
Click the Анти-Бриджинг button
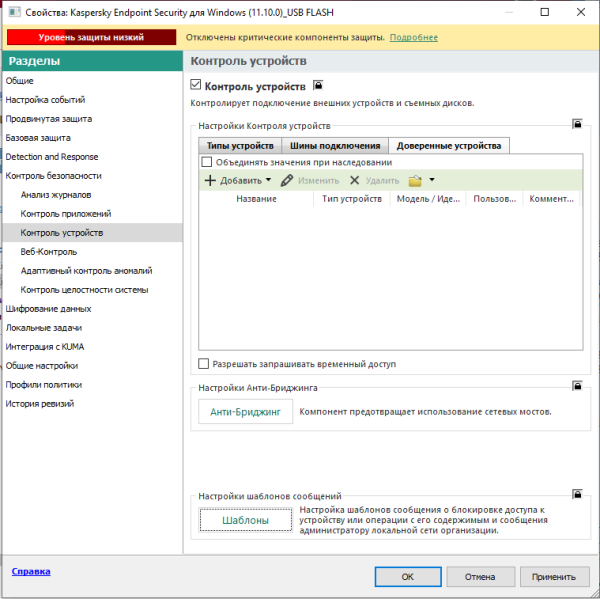[246, 411]
